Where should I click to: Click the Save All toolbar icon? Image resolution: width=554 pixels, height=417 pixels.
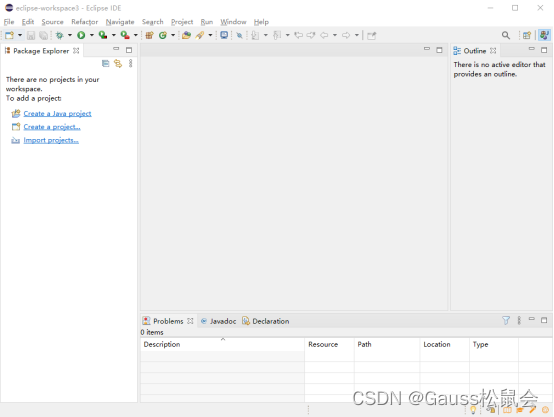(x=43, y=35)
